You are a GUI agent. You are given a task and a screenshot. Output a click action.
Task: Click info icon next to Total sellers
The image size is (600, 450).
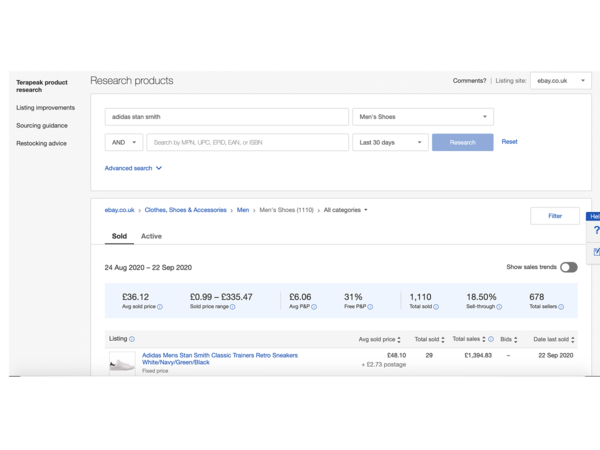pos(561,307)
